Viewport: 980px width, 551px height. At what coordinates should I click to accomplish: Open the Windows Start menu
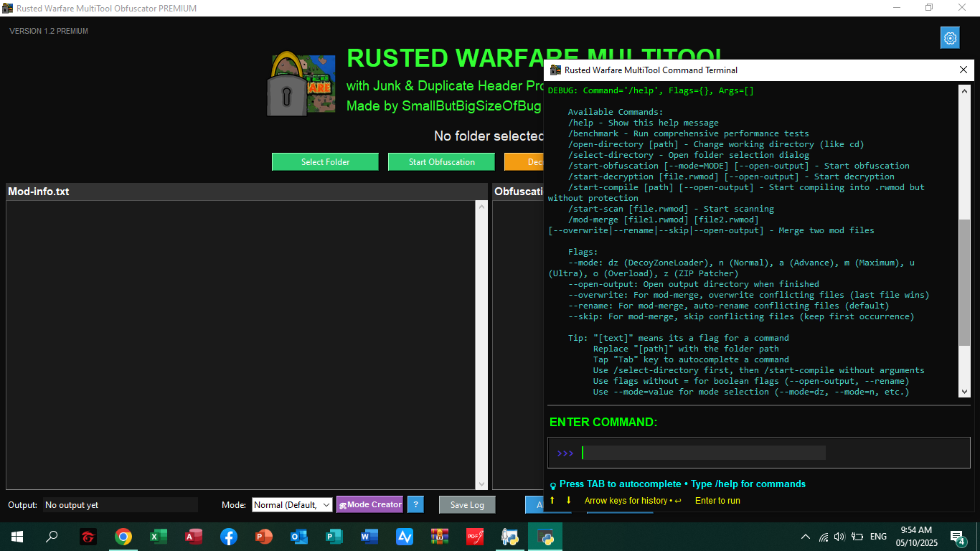tap(17, 536)
